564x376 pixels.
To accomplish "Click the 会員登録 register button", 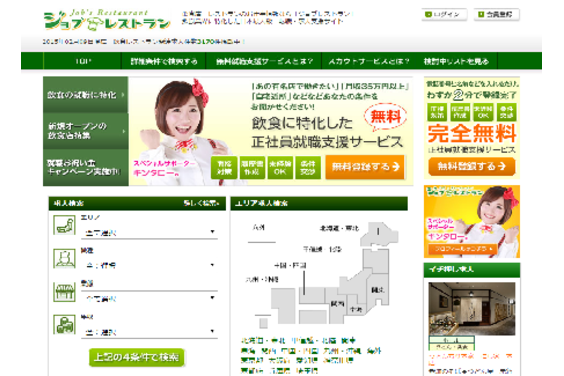I will tap(496, 15).
